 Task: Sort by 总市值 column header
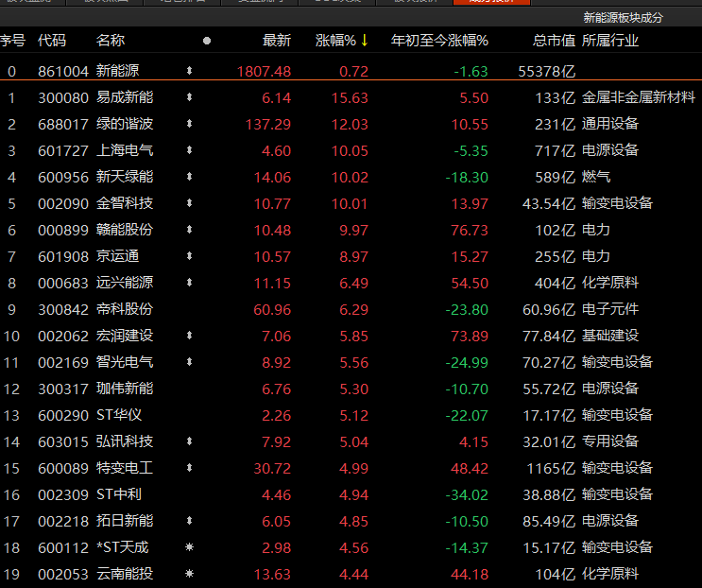[554, 41]
